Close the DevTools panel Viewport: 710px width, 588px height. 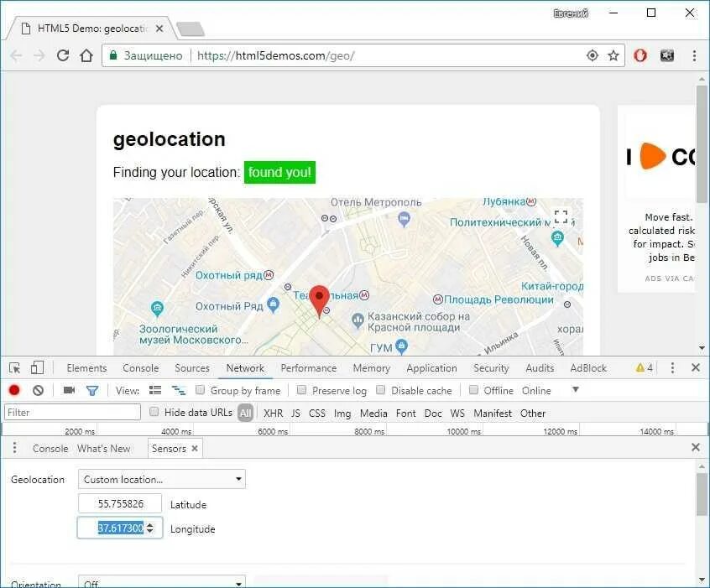696,367
